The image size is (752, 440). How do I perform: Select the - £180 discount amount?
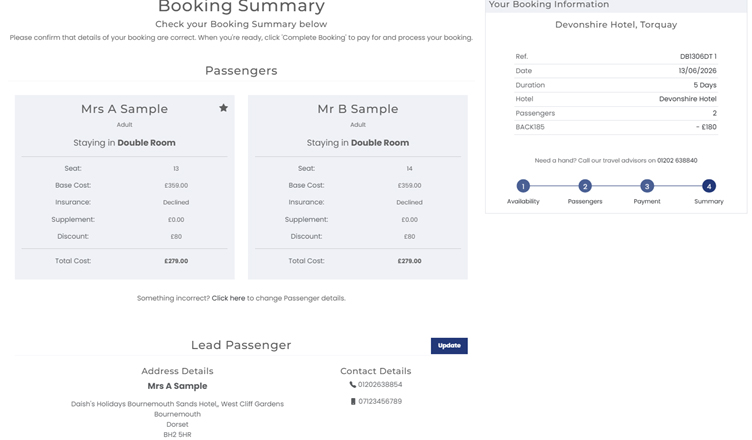pyautogui.click(x=706, y=127)
